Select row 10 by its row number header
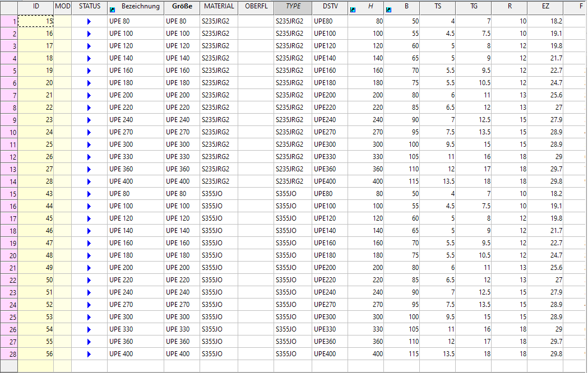The width and height of the screenshot is (588, 373). (x=9, y=132)
